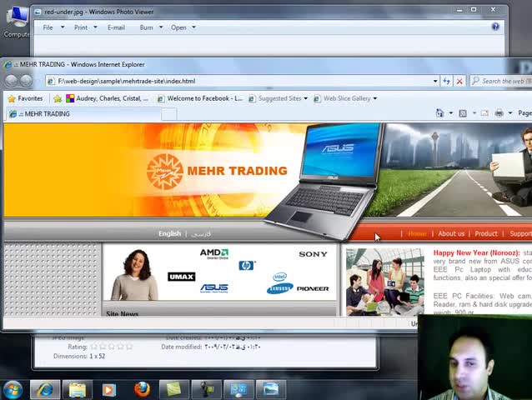532x400 pixels.
Task: Expand the Home icon dropdown arrow
Action: point(451,112)
